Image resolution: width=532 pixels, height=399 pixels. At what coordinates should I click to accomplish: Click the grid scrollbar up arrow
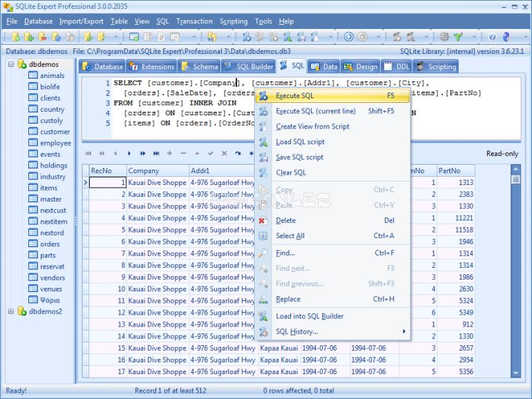(515, 168)
